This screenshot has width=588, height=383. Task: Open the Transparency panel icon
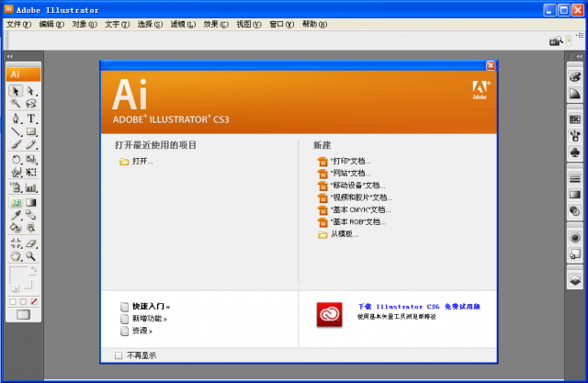pyautogui.click(x=575, y=211)
